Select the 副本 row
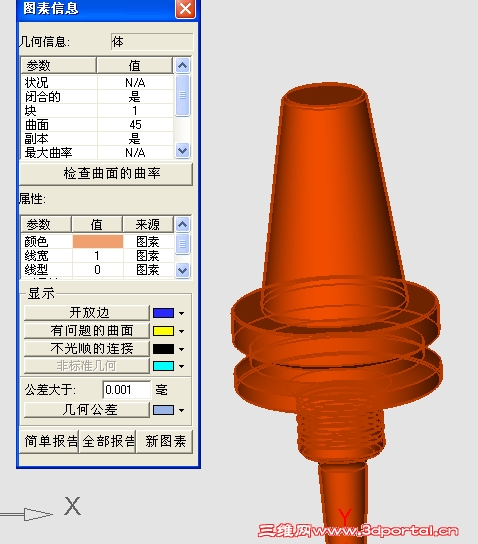 [x=97, y=139]
